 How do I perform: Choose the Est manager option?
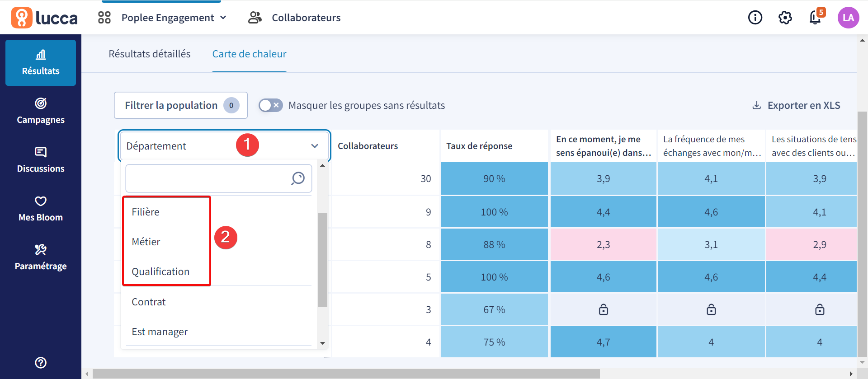(x=160, y=332)
